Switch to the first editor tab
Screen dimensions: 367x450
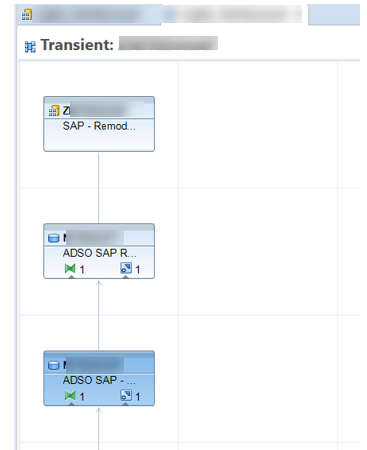89,15
